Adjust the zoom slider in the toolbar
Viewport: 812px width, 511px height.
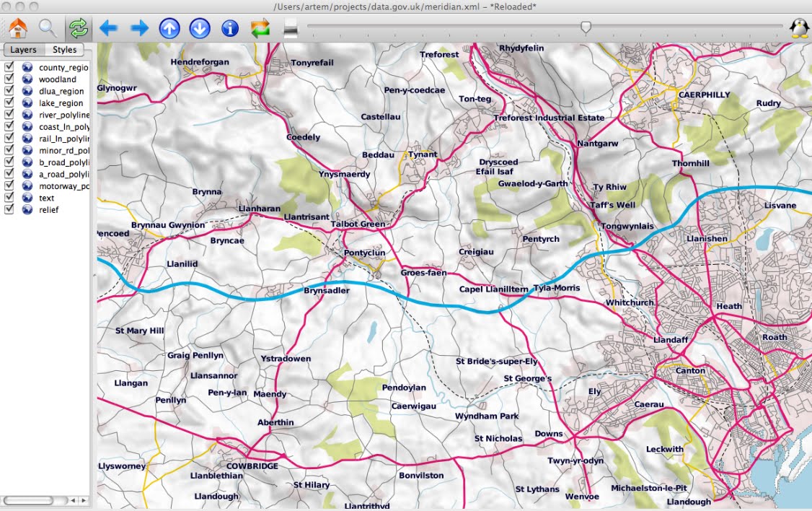coord(586,27)
